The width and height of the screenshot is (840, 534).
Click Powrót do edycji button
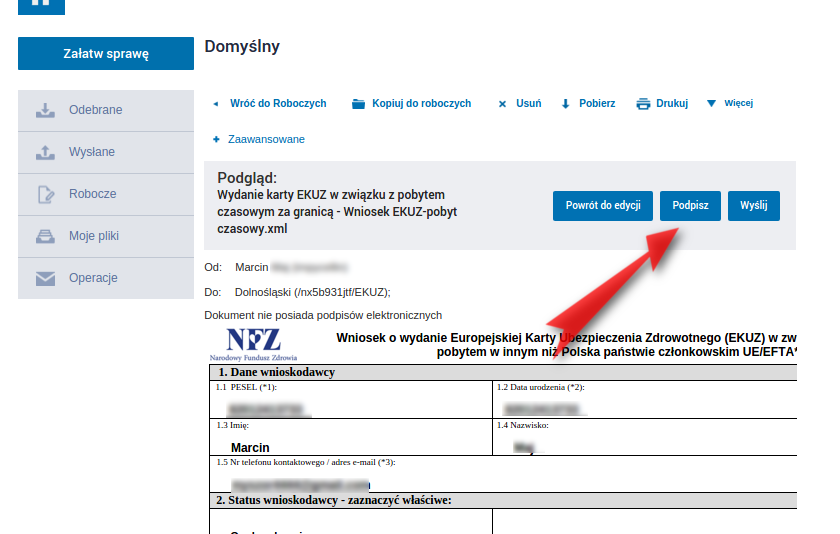[x=603, y=206]
